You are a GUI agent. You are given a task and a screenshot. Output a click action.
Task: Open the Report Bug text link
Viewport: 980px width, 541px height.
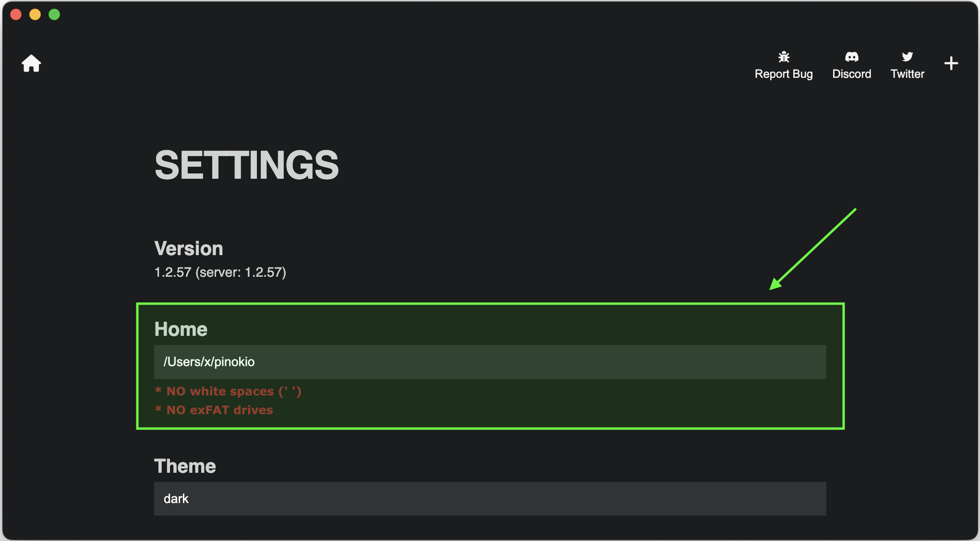tap(784, 74)
